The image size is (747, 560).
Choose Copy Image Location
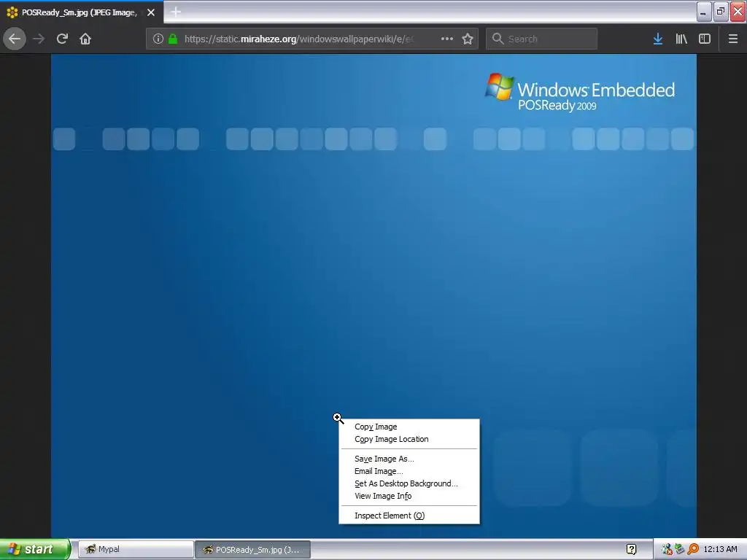tap(409, 439)
